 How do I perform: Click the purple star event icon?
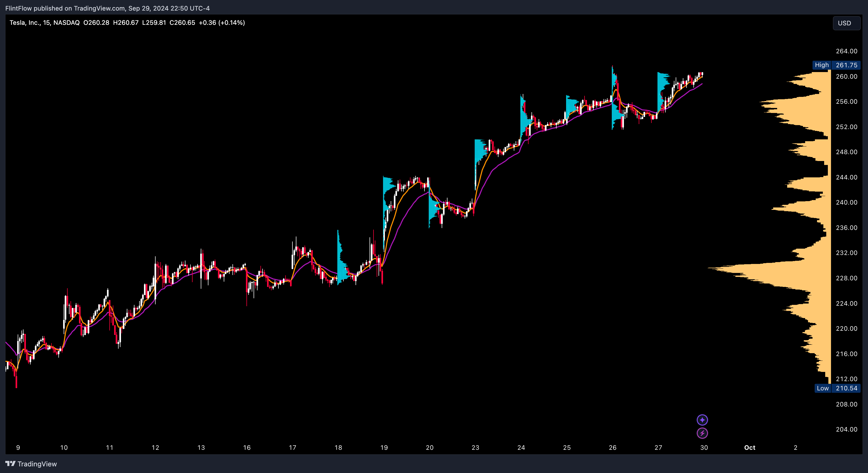coord(702,420)
